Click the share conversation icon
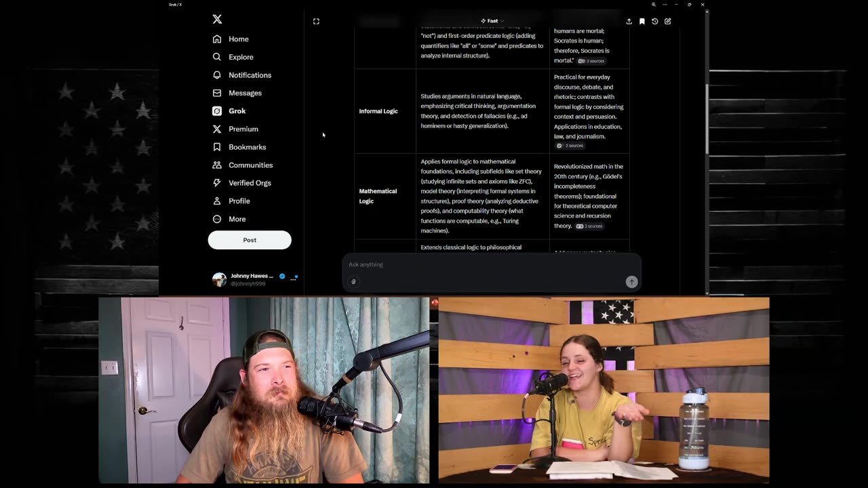The image size is (868, 488). coord(629,22)
